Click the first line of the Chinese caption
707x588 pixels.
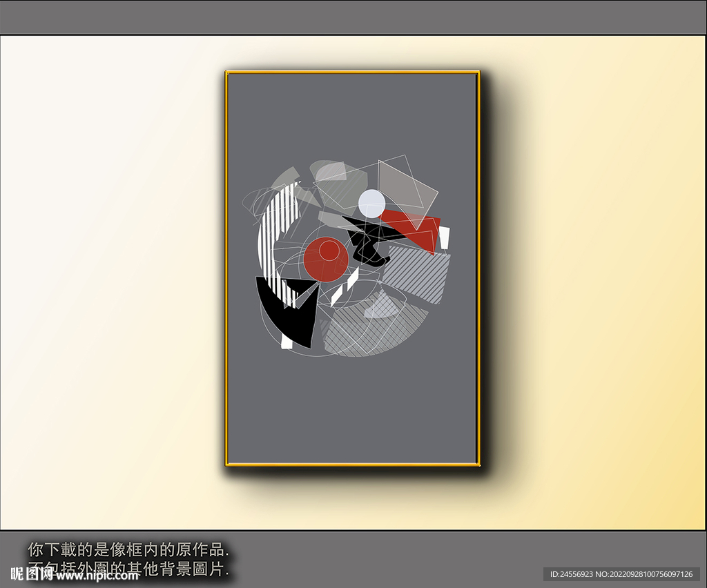128,549
